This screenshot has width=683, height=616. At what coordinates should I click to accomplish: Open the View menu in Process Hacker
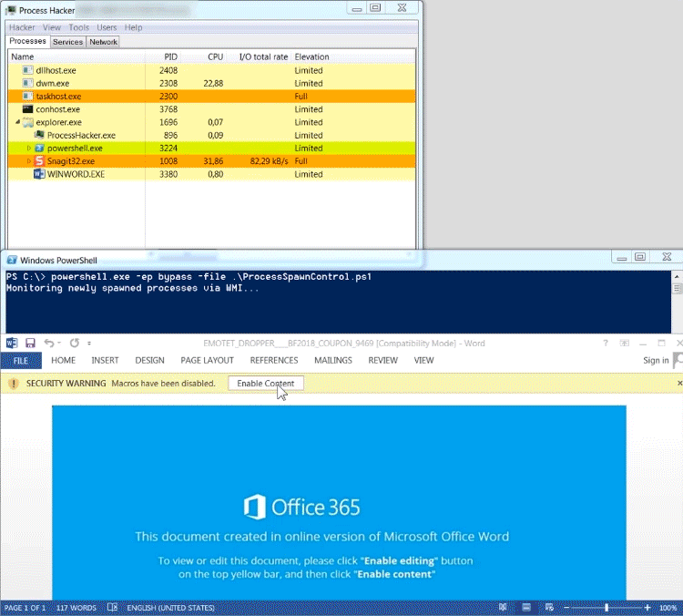click(51, 27)
